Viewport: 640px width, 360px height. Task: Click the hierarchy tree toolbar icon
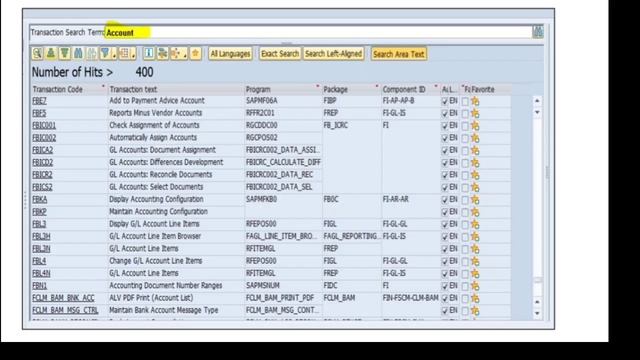(162, 53)
